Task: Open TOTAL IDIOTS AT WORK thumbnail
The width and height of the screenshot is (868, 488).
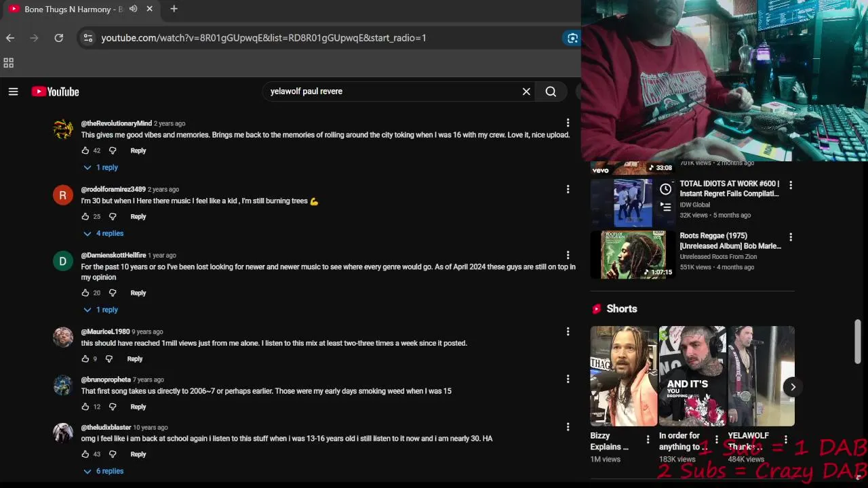Action: tap(633, 203)
